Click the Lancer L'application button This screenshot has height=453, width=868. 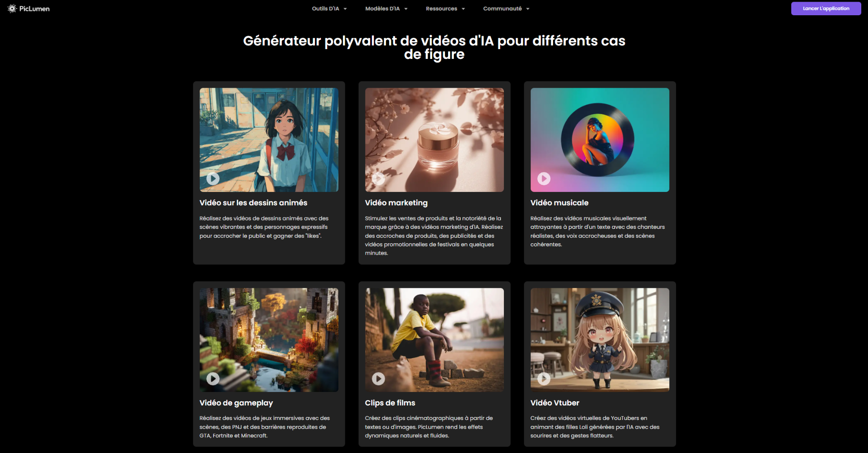coord(826,8)
